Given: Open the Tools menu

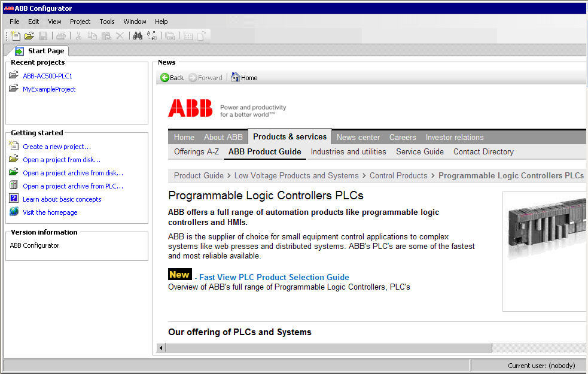Looking at the screenshot, I should (x=107, y=22).
